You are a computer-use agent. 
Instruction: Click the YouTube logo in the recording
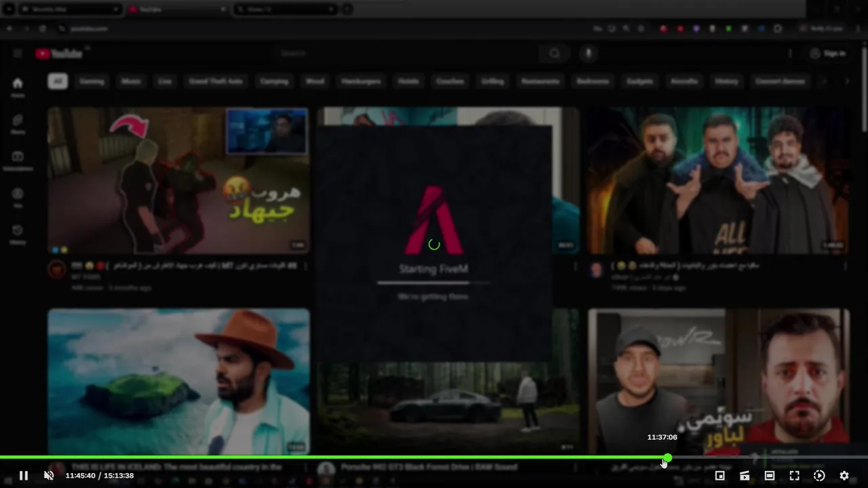pyautogui.click(x=59, y=54)
